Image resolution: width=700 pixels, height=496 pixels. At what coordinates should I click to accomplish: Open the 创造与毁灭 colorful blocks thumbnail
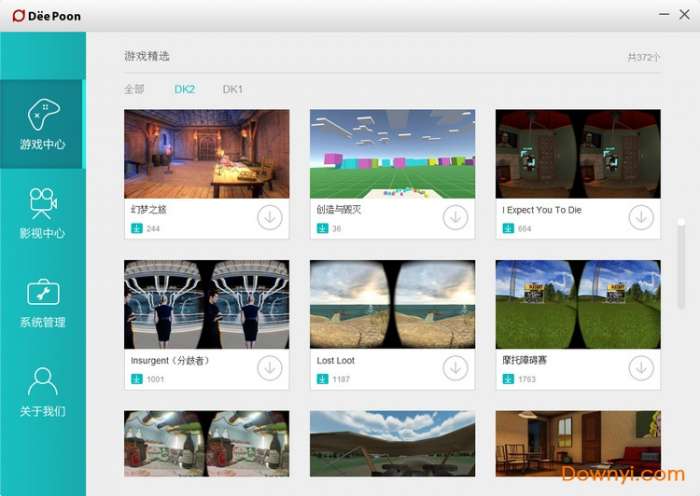pos(392,154)
